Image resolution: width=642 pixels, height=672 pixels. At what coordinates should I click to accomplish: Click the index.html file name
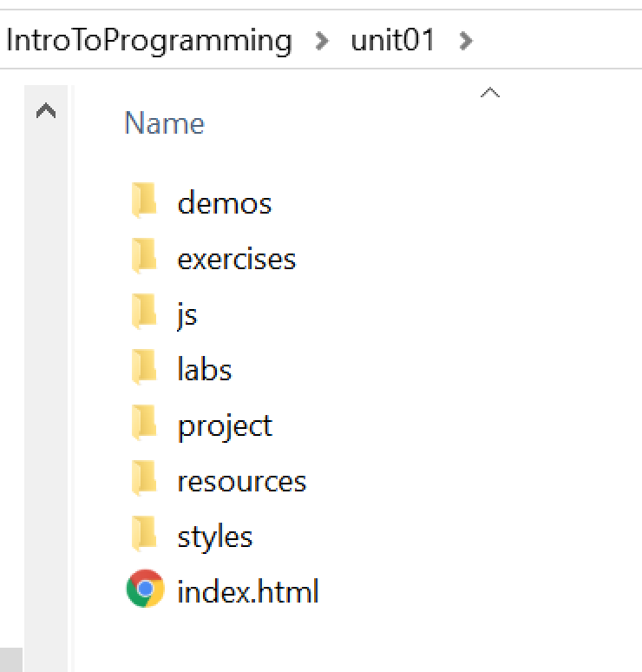click(x=248, y=591)
